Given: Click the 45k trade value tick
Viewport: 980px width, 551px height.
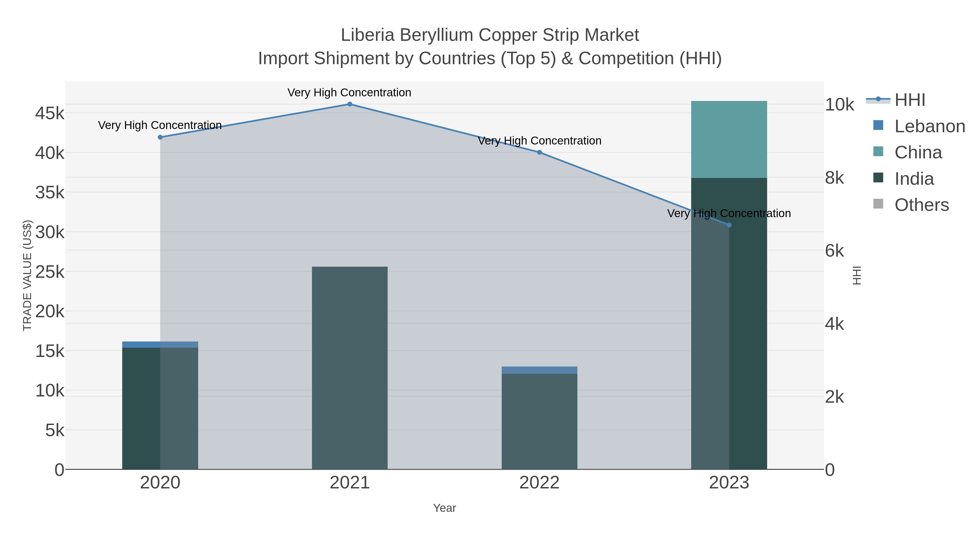Looking at the screenshot, I should click(50, 113).
